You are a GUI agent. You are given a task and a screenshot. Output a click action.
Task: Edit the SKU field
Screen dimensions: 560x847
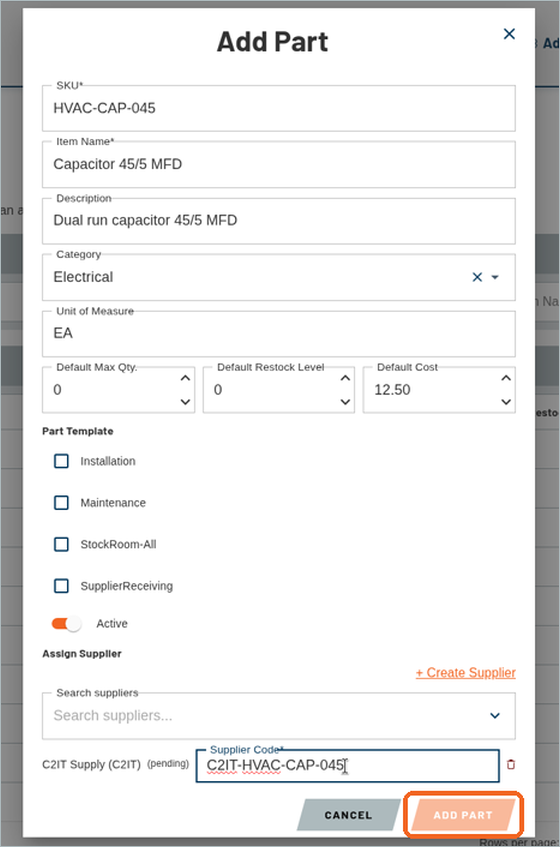coord(279,108)
